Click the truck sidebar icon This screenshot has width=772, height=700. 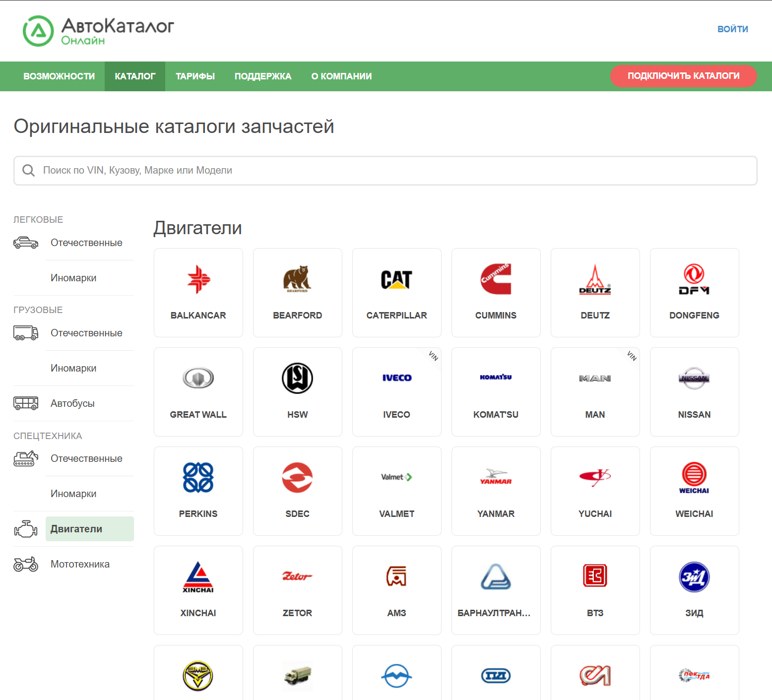coord(26,333)
